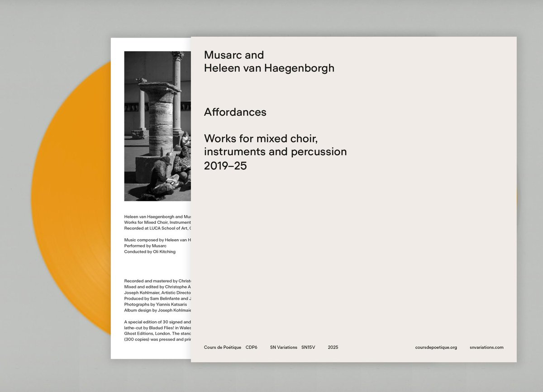Screen dimensions: 543x392
Task: Click 'Produced by Sam Belinfante' credit line
Action: [157, 298]
